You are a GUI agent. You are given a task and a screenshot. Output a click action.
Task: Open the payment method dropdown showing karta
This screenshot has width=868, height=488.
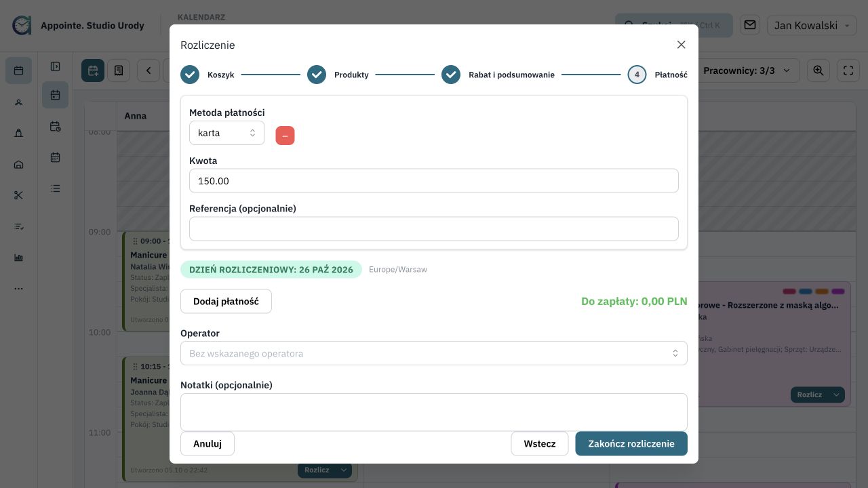pos(226,133)
